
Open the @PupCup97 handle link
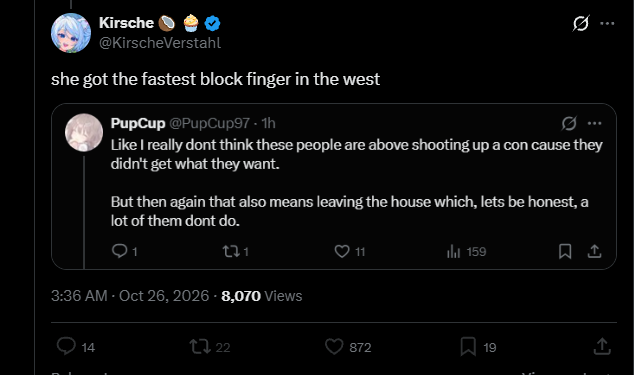pos(209,123)
